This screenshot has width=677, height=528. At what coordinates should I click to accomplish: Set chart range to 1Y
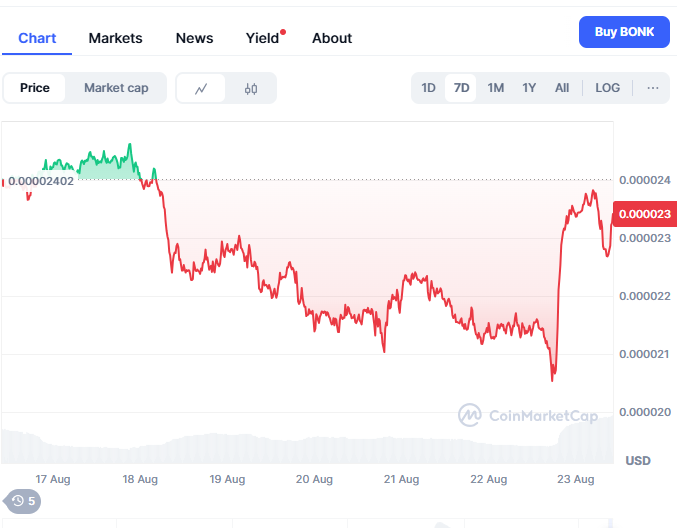pos(529,88)
